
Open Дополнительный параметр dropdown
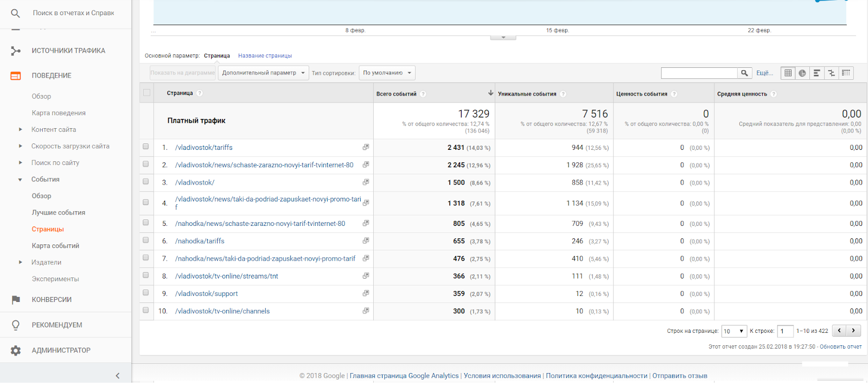pyautogui.click(x=263, y=73)
